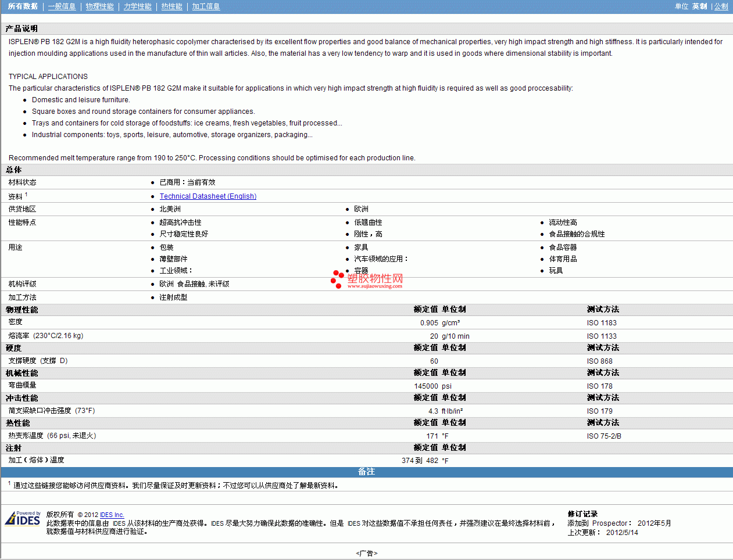Click the 尺寸稳定性良好 feature
Screen dimensions: 733x560
point(184,234)
